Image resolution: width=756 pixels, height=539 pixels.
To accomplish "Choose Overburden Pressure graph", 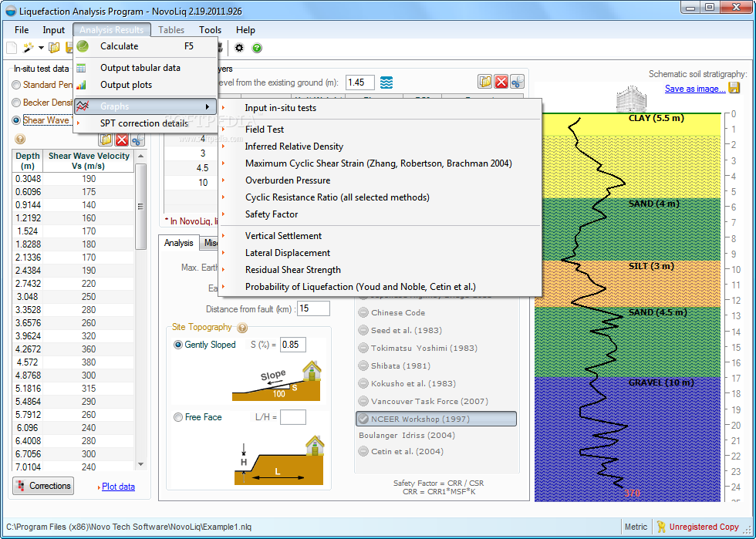I will tap(380, 180).
